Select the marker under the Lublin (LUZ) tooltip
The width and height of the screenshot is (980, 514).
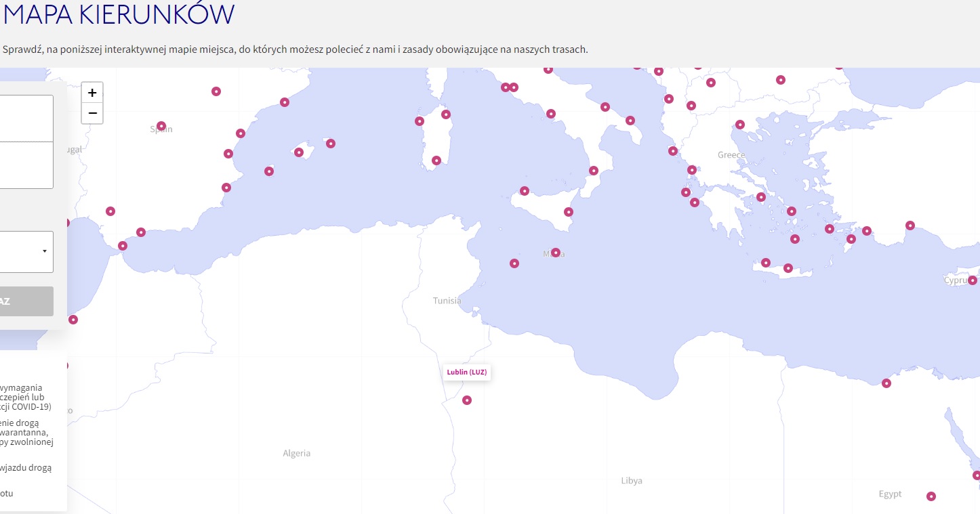pos(467,400)
